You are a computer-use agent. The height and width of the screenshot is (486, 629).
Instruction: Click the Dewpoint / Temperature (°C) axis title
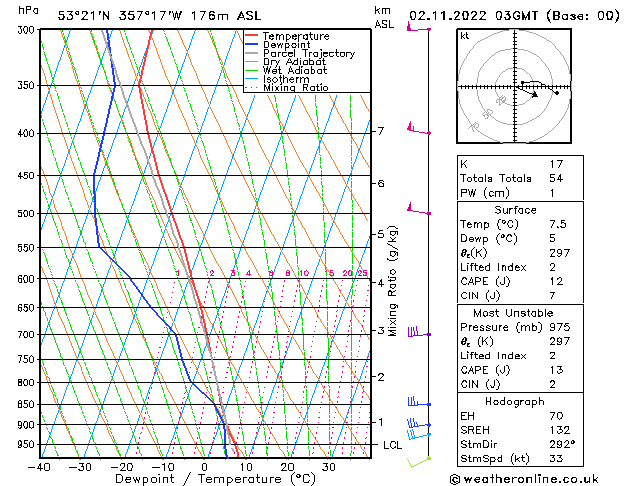(215, 479)
